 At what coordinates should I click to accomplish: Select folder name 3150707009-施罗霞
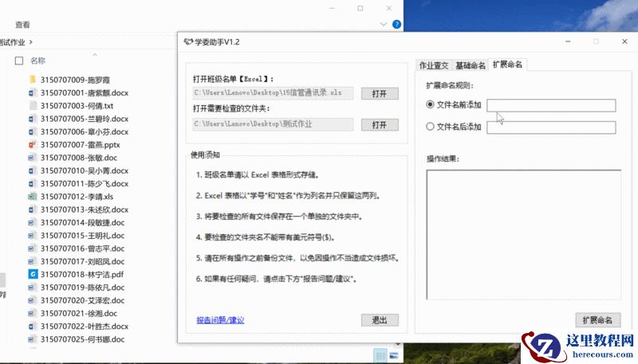click(x=75, y=80)
